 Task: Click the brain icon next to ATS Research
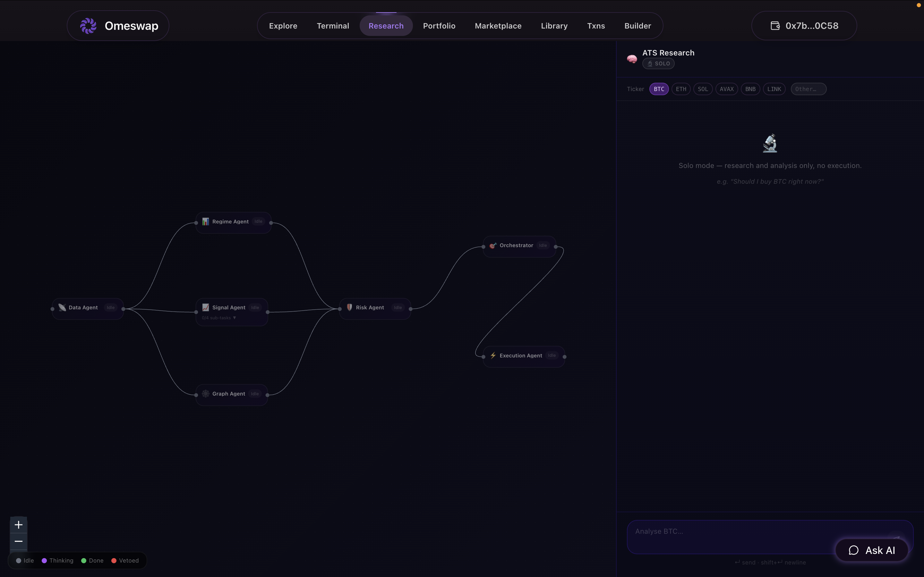coord(632,59)
